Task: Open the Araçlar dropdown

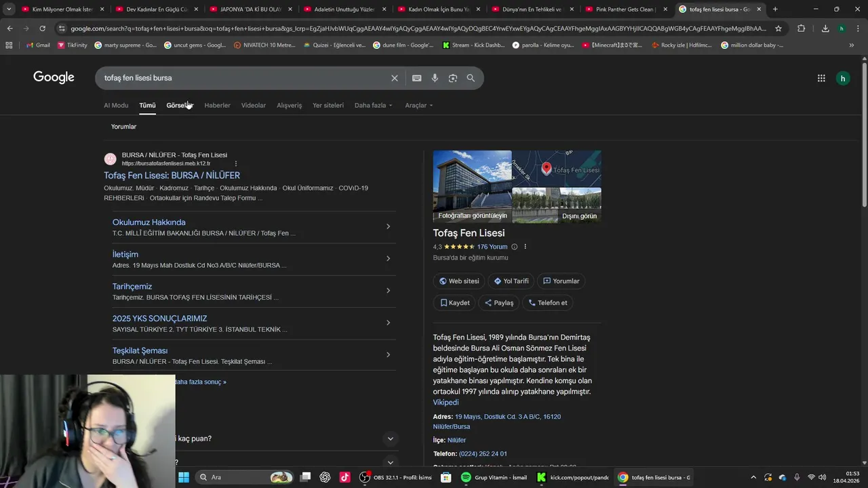Action: (418, 105)
